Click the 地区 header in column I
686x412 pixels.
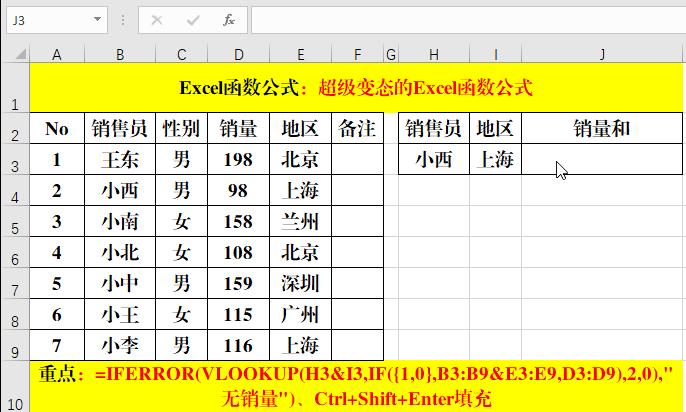pyautogui.click(x=495, y=128)
